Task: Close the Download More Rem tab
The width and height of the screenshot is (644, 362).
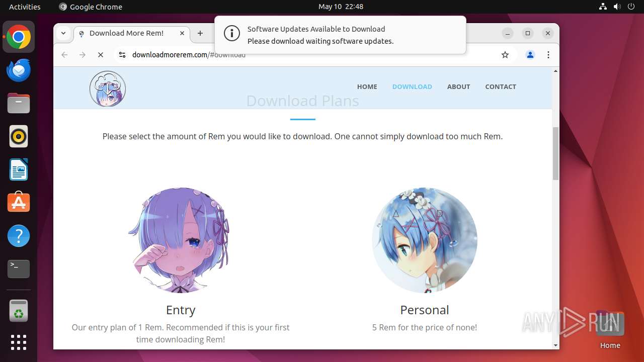Action: [x=182, y=33]
